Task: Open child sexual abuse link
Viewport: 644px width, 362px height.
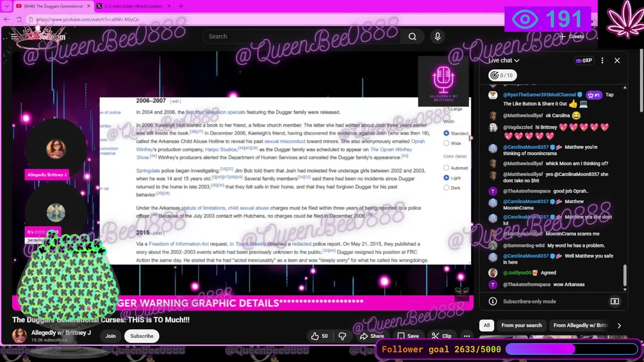Action: pos(248,208)
